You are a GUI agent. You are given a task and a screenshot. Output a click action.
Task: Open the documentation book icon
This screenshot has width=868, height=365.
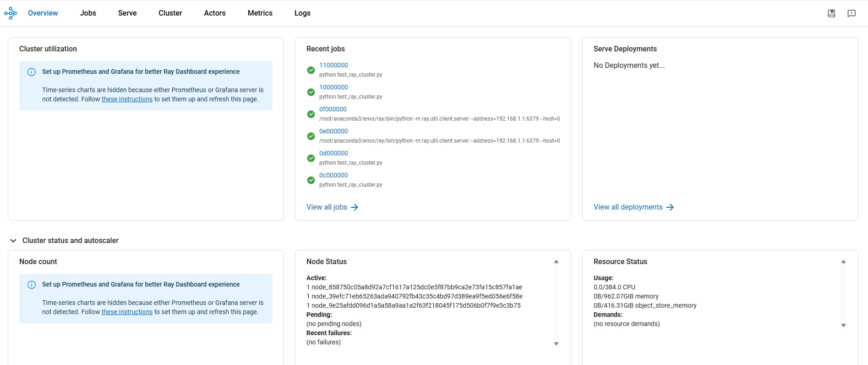831,13
